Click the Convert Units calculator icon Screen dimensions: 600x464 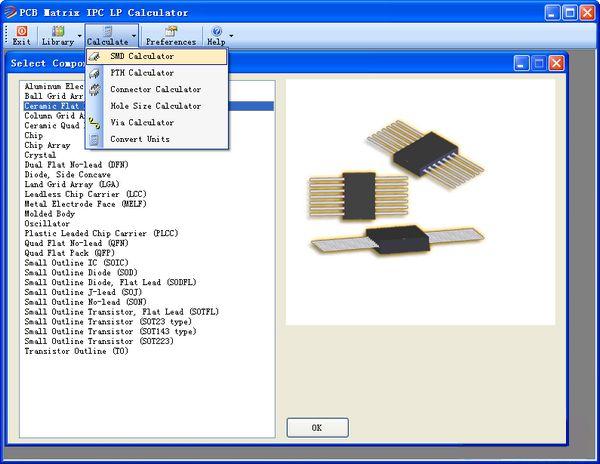(94, 140)
